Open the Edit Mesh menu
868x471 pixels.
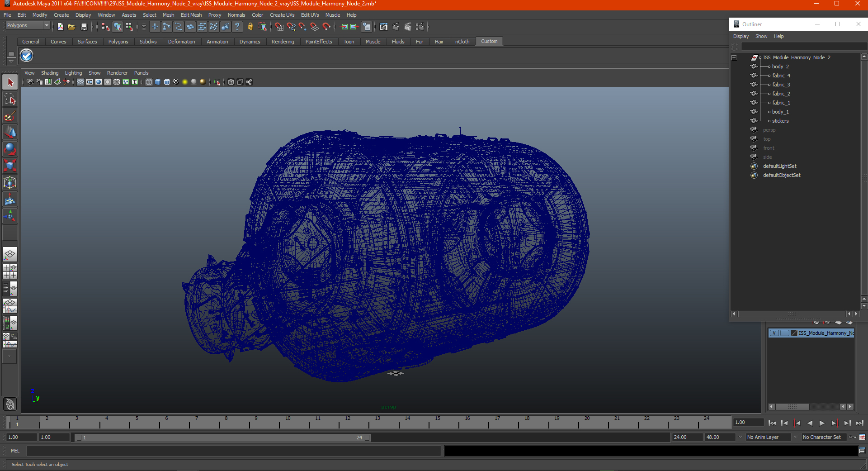(x=191, y=15)
